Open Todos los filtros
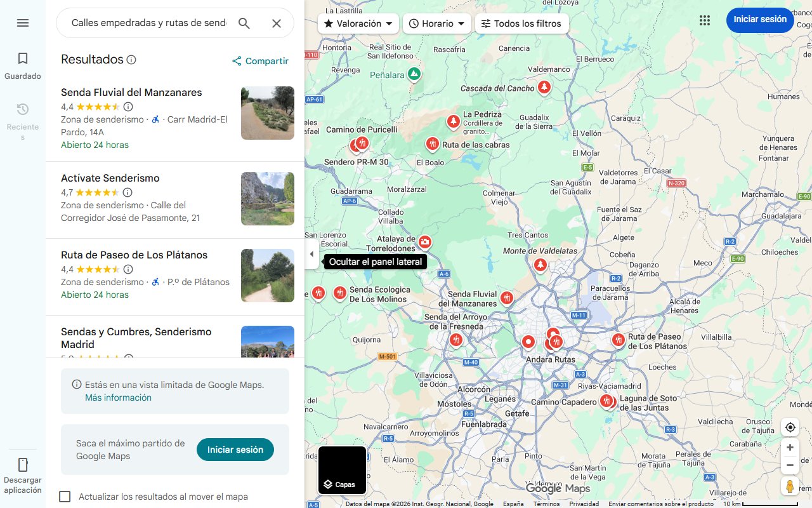Screen dimensions: 812x508 [521, 23]
